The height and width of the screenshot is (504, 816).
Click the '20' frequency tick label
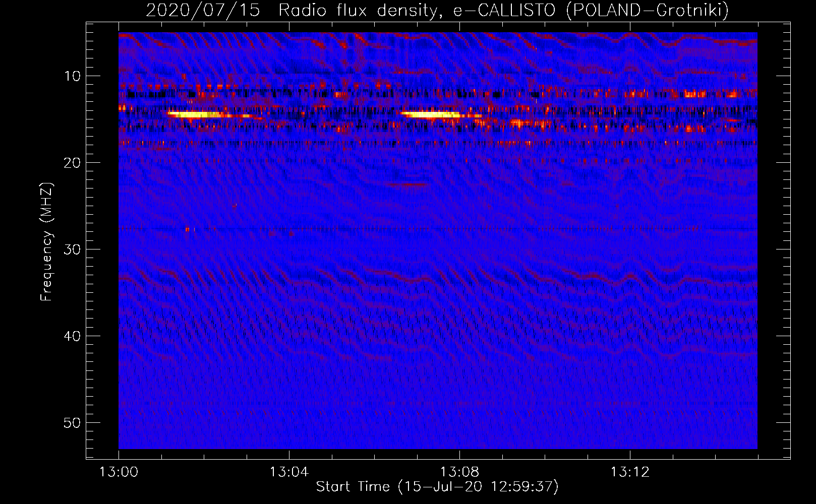(73, 163)
